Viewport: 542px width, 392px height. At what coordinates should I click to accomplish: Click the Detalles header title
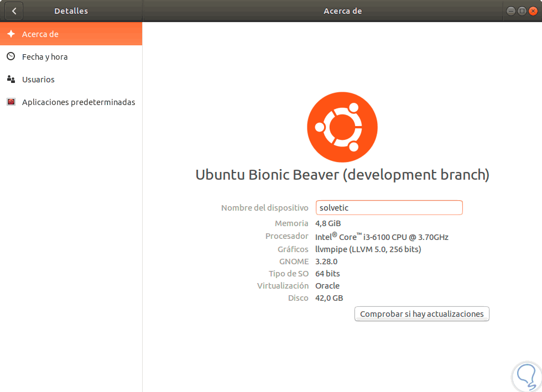click(71, 11)
